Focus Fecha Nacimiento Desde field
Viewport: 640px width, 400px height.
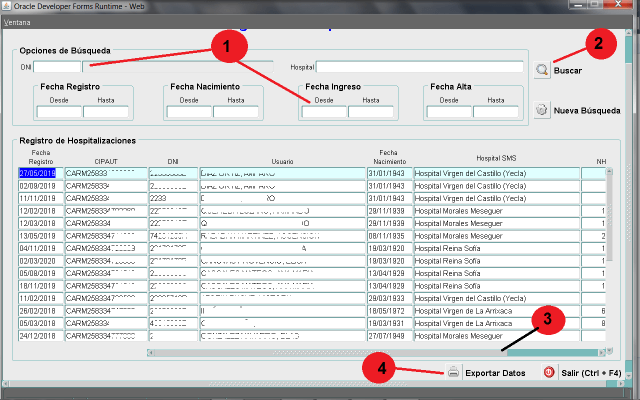click(x=189, y=112)
